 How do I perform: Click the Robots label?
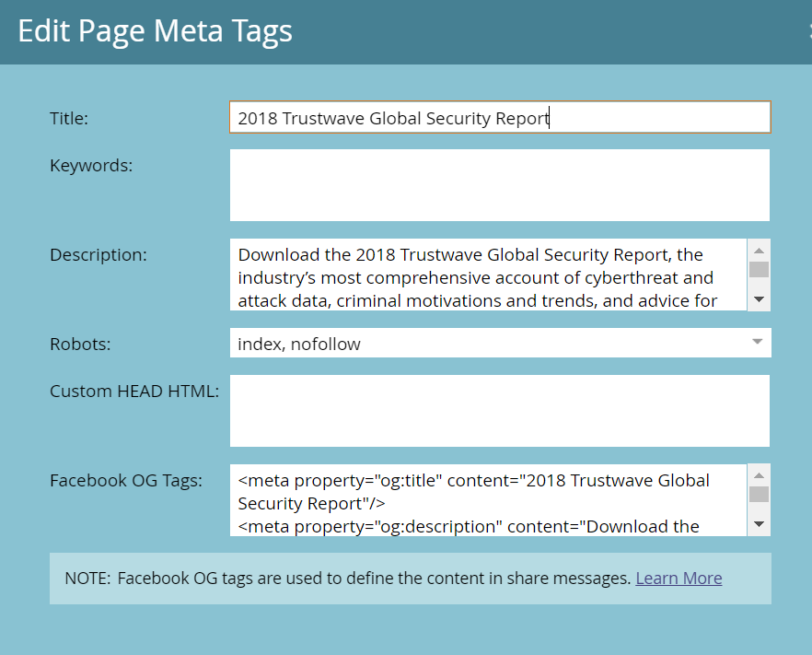(80, 344)
